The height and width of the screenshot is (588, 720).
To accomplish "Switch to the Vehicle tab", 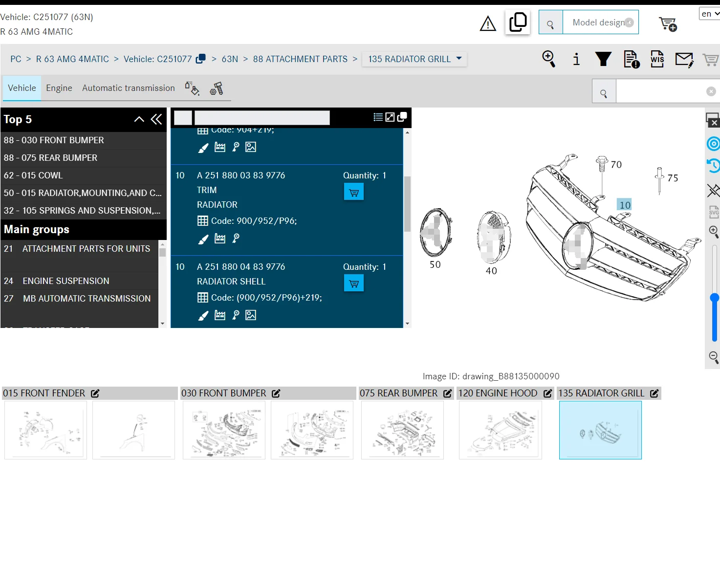I will (22, 88).
